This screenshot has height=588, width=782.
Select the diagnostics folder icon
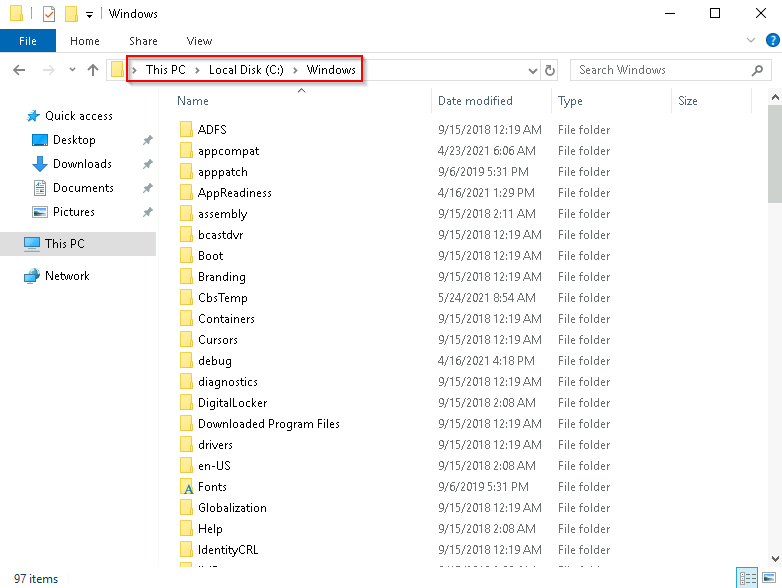(x=186, y=382)
